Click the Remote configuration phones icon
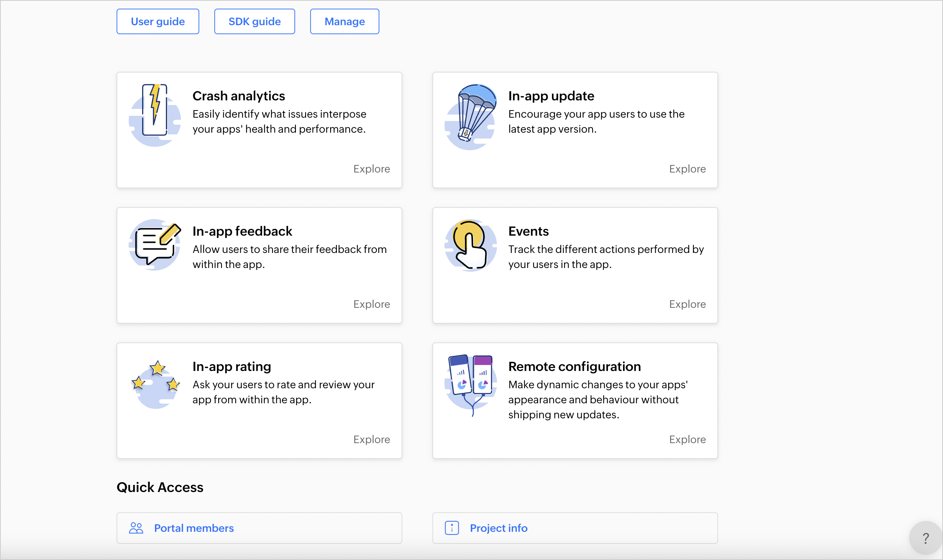 pos(470,383)
